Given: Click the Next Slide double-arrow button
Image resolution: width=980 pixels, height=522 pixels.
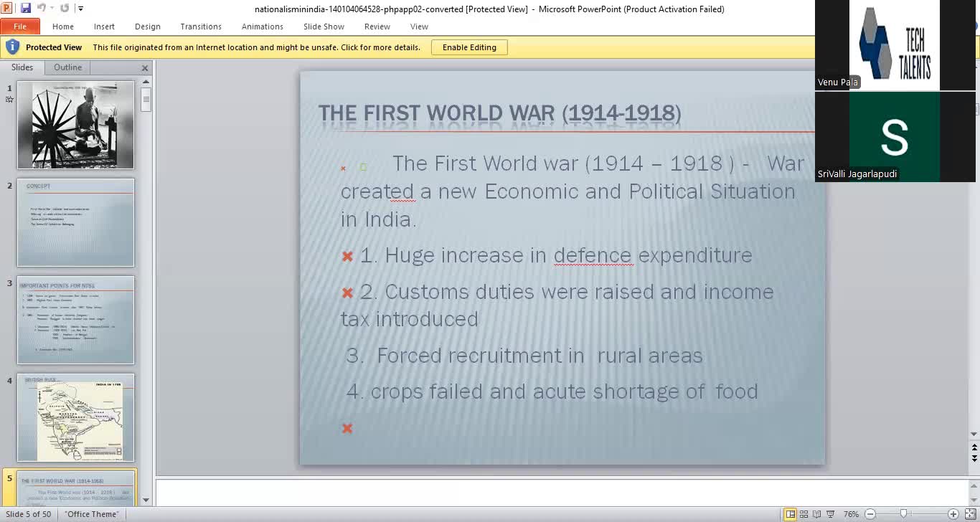Looking at the screenshot, I should (x=974, y=458).
